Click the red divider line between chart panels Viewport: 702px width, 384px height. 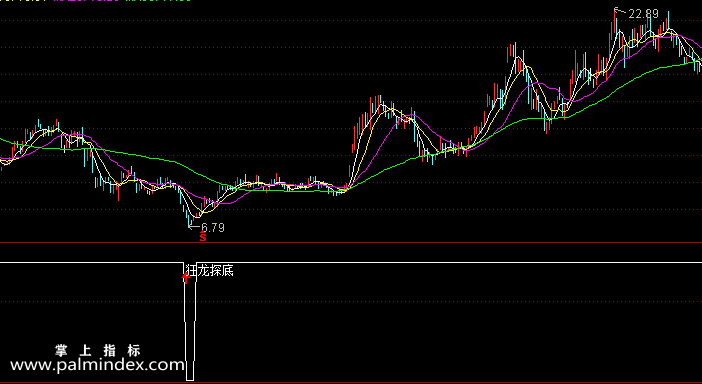351,243
